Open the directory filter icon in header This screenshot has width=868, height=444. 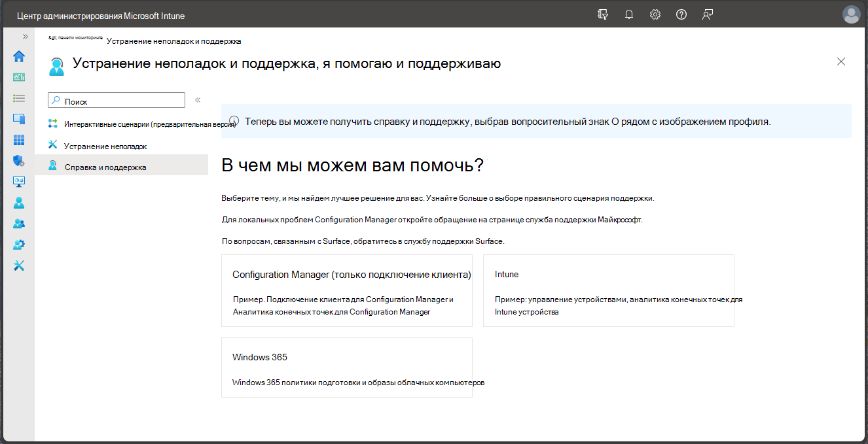coord(603,14)
